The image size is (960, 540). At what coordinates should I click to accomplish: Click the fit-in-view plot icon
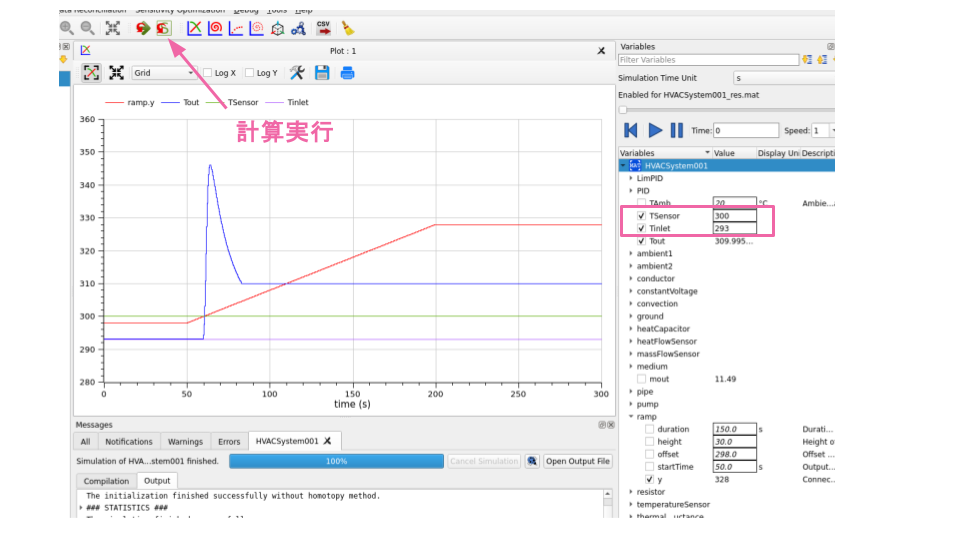coord(116,73)
